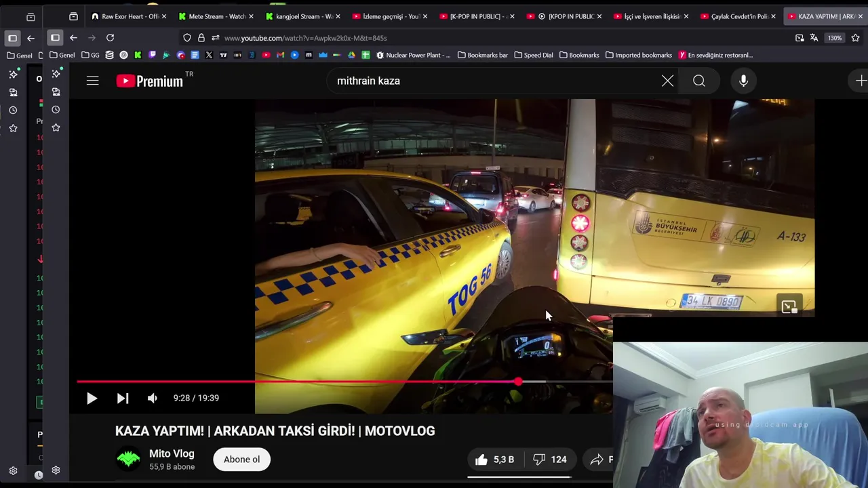Viewport: 868px width, 488px height.
Task: Click the red video progress scrubber
Action: pyautogui.click(x=518, y=382)
